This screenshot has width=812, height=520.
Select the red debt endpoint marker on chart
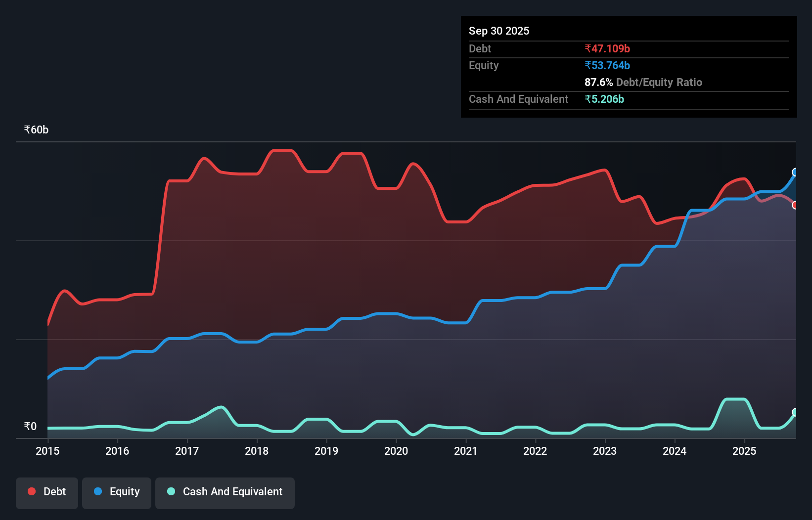coord(795,205)
